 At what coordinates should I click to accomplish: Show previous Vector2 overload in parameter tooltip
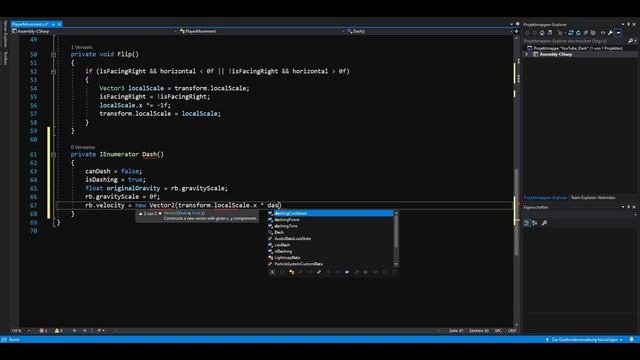pyautogui.click(x=140, y=213)
